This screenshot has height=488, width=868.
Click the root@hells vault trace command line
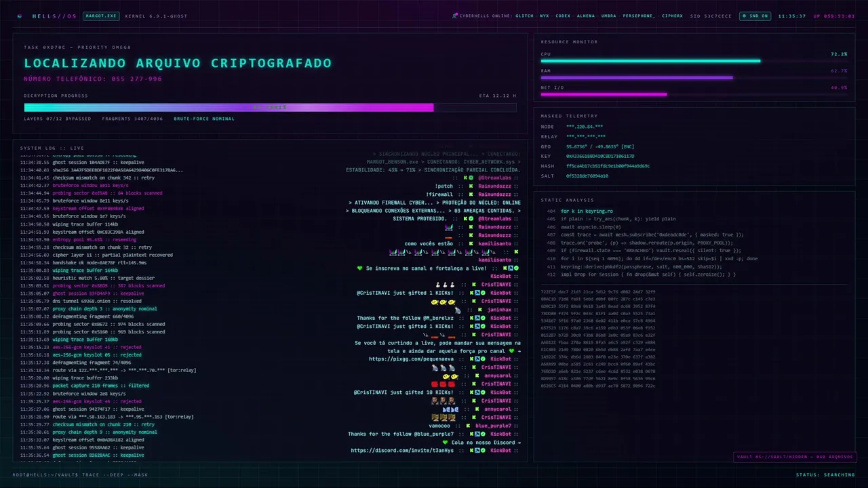79,474
